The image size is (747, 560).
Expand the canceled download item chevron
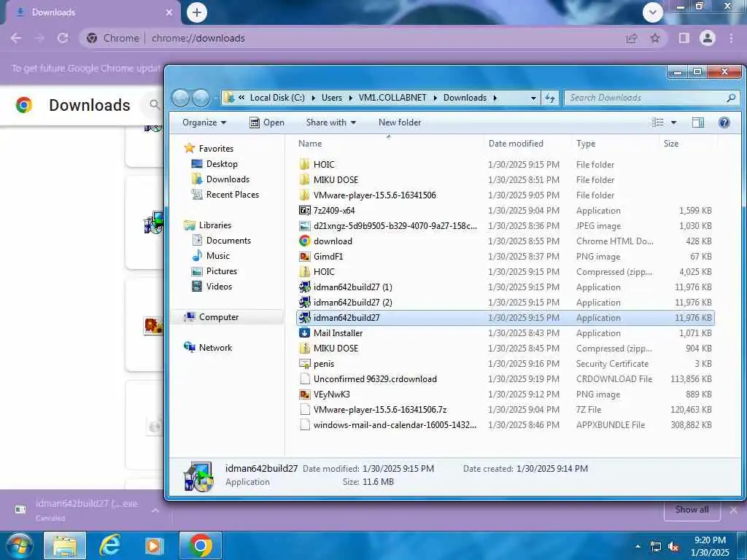point(155,510)
